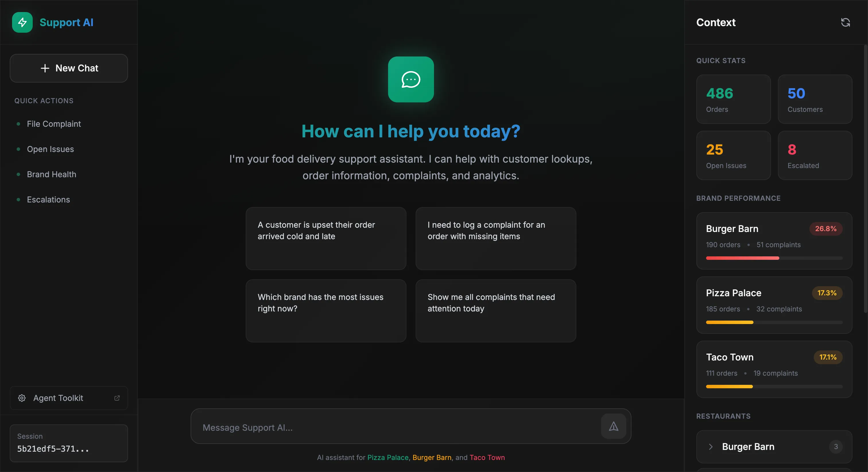The image size is (868, 472).
Task: Open the Open Issues quick action
Action: click(x=50, y=149)
